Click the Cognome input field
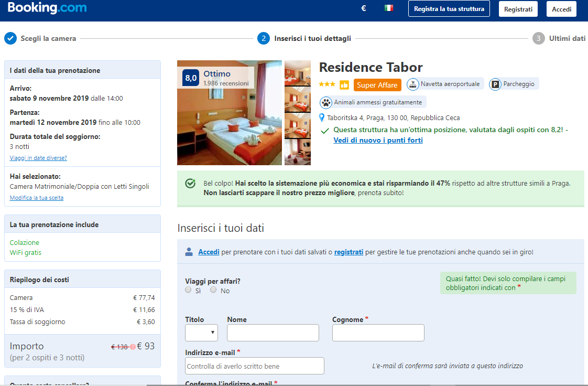 click(x=378, y=333)
